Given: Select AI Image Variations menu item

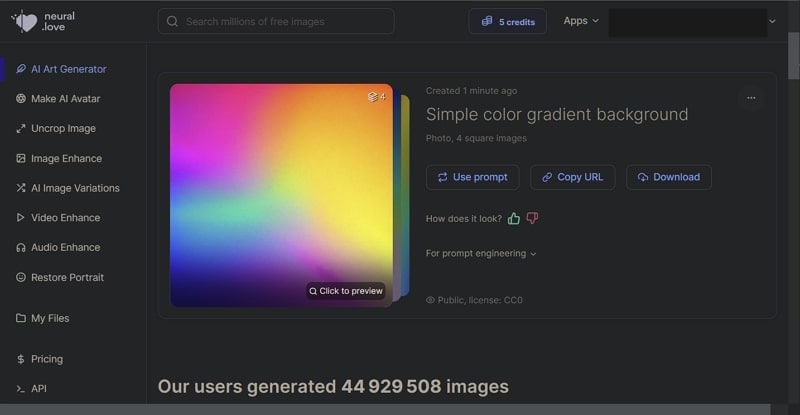Looking at the screenshot, I should coord(75,188).
